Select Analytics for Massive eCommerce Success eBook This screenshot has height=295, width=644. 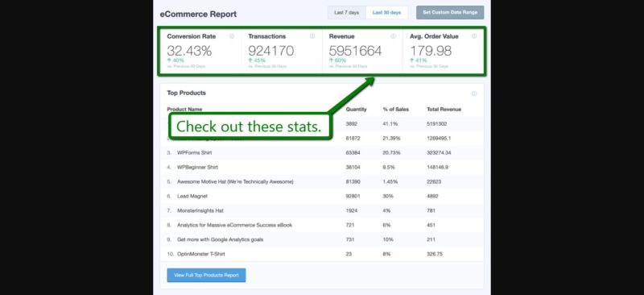coord(234,225)
